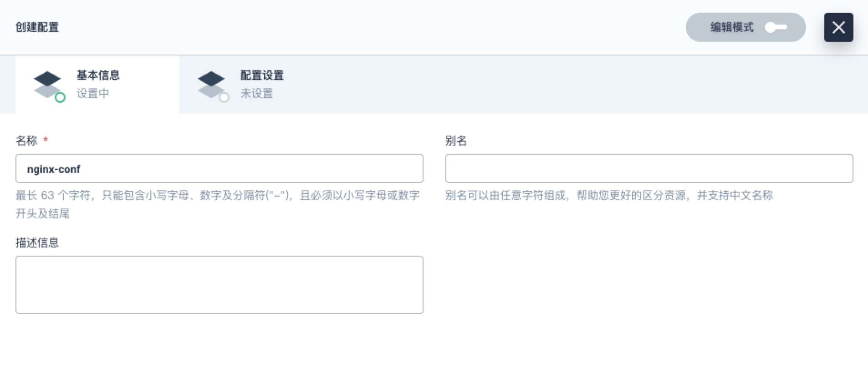Click the 编辑模式 label text
Viewport: 868px width, 374px height.
pos(732,27)
